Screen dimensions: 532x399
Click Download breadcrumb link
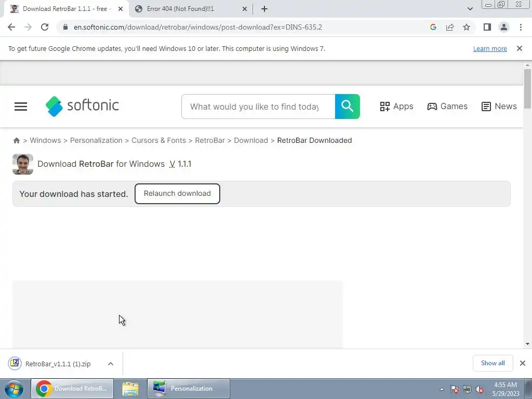(251, 140)
